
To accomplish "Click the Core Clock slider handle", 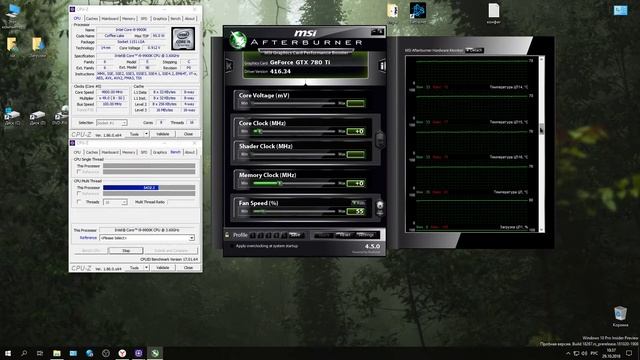I will [x=259, y=131].
